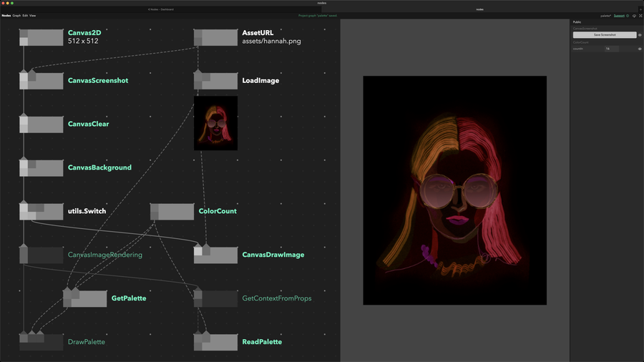The image size is (644, 362).
Task: Open the View menu
Action: click(x=33, y=15)
